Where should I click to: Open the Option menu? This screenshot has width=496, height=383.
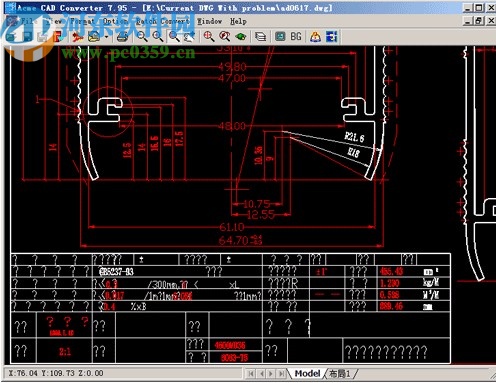[x=115, y=21]
